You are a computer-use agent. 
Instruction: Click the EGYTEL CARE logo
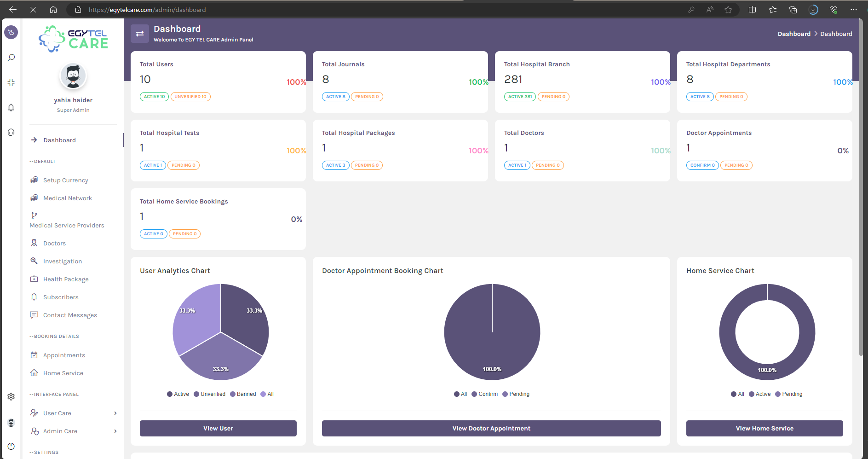point(73,39)
